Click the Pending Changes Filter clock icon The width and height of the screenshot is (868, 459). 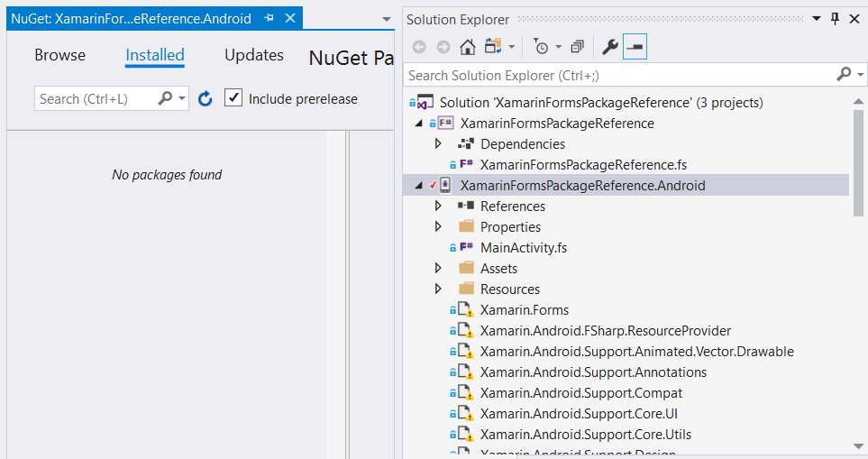[x=540, y=47]
